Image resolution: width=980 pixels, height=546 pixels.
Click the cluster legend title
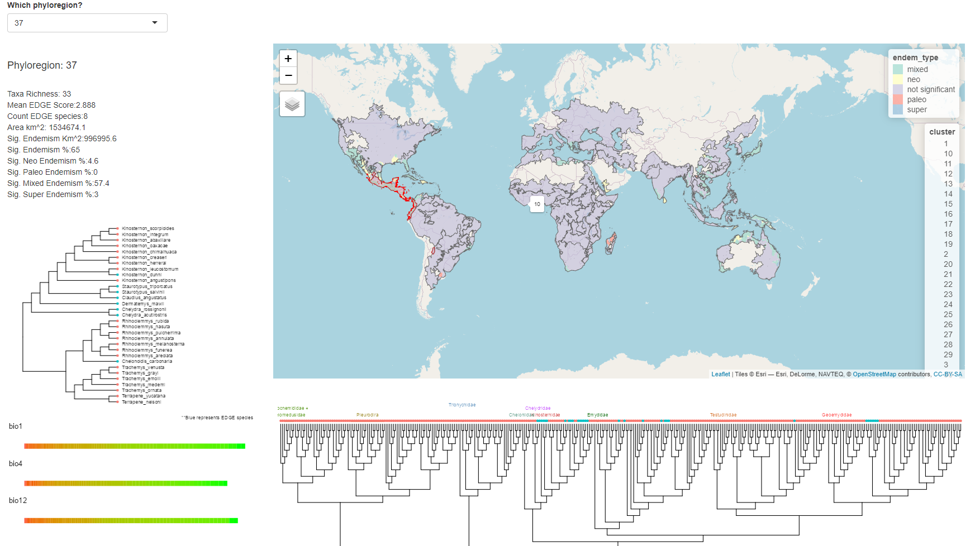[942, 132]
